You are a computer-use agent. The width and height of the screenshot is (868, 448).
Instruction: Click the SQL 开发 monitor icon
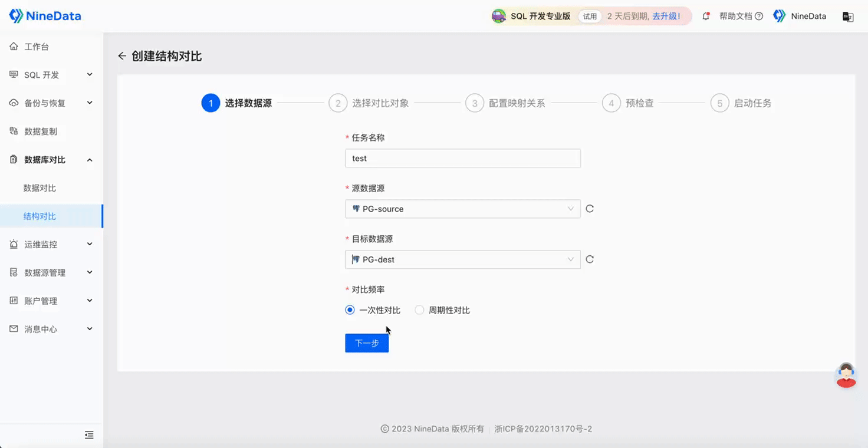tap(14, 75)
